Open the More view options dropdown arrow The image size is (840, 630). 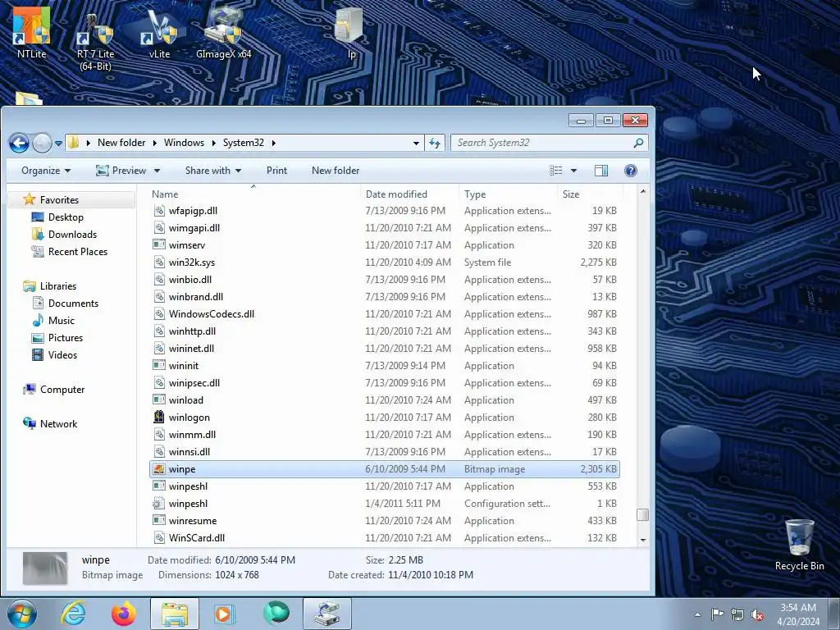[x=573, y=171]
